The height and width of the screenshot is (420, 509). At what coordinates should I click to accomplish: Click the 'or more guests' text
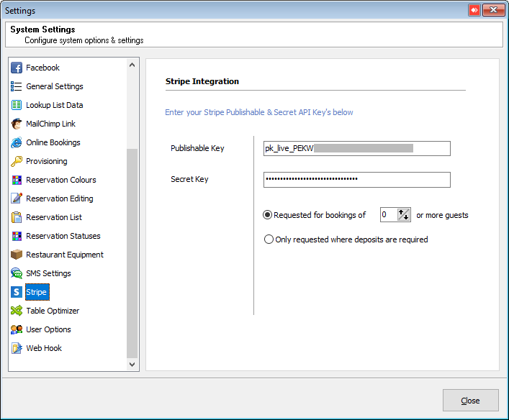442,215
